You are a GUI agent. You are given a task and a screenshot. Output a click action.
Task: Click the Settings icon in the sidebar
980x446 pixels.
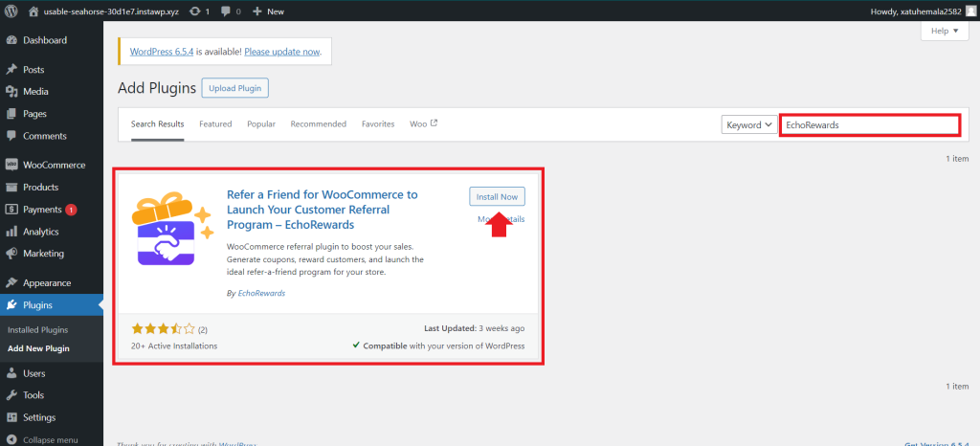pyautogui.click(x=11, y=417)
